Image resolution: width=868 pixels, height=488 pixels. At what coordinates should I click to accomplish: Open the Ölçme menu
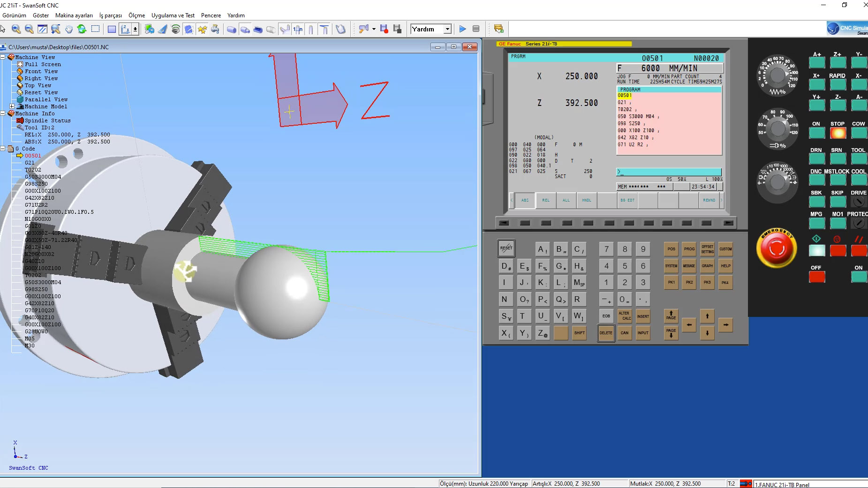[136, 15]
